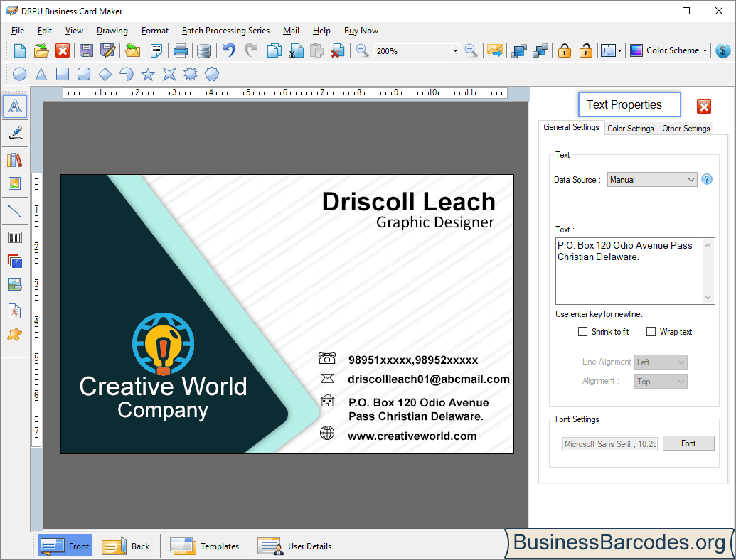Click the Paste clipboard icon
Image resolution: width=736 pixels, height=560 pixels.
coord(317,50)
